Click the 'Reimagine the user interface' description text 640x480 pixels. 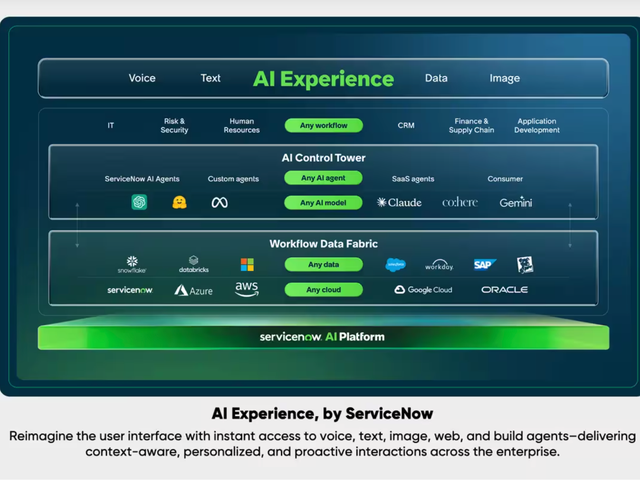(322, 444)
